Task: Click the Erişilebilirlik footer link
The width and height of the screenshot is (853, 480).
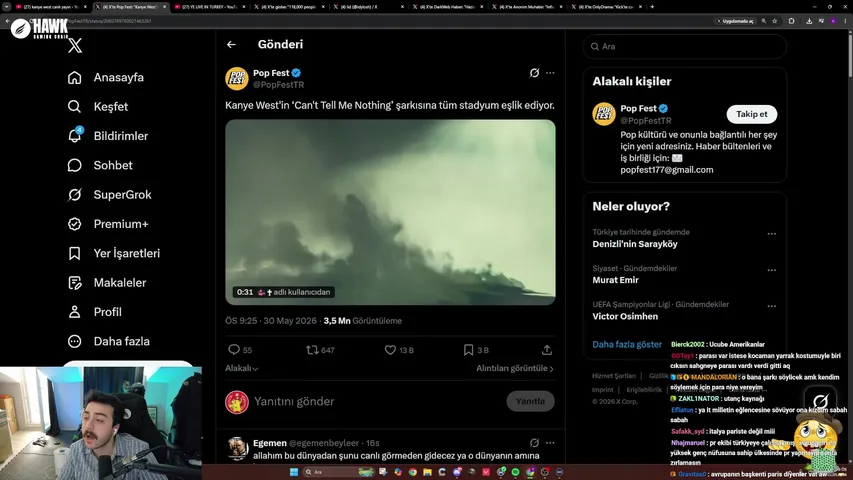Action: coord(644,390)
